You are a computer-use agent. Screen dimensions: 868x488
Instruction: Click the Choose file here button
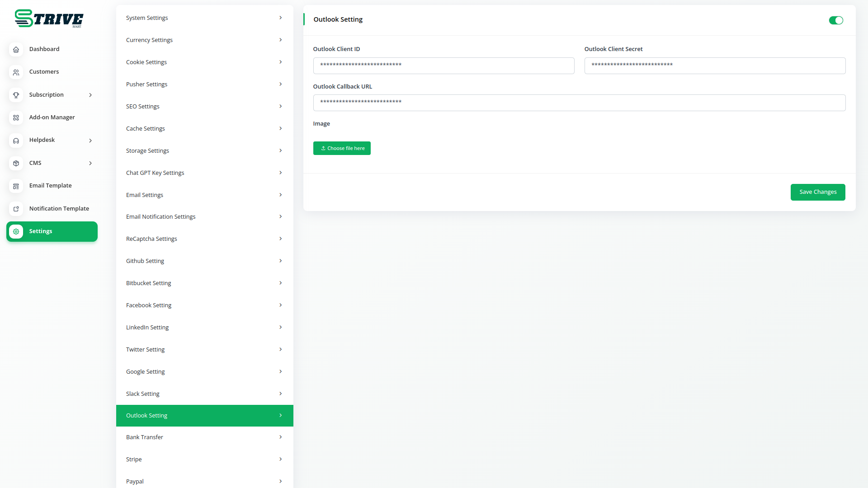click(x=342, y=148)
